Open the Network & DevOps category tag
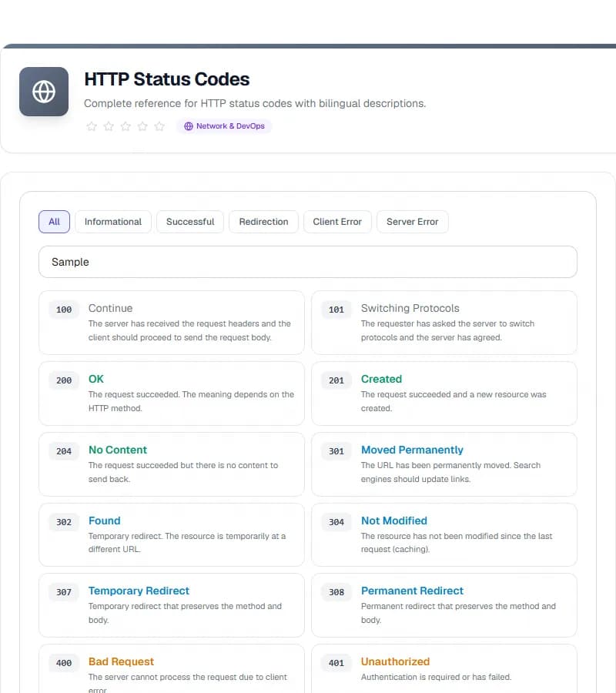Screen dimensions: 616x693 (x=225, y=126)
